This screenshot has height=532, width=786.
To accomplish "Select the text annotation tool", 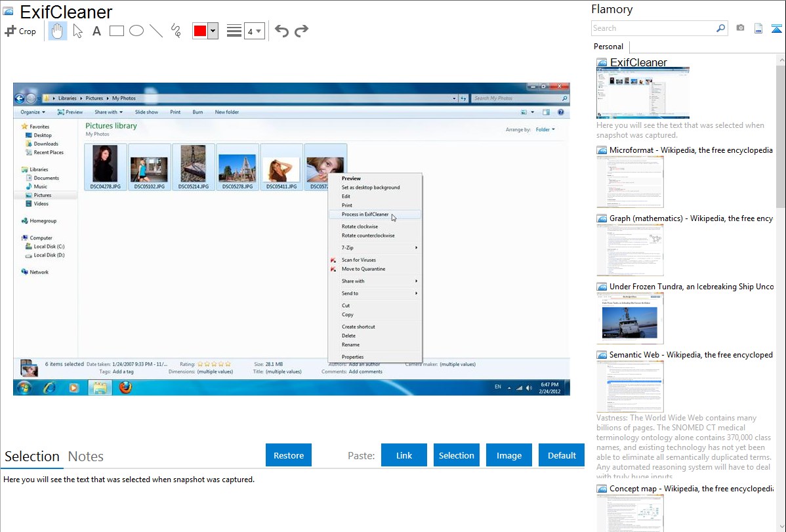I will tap(96, 31).
